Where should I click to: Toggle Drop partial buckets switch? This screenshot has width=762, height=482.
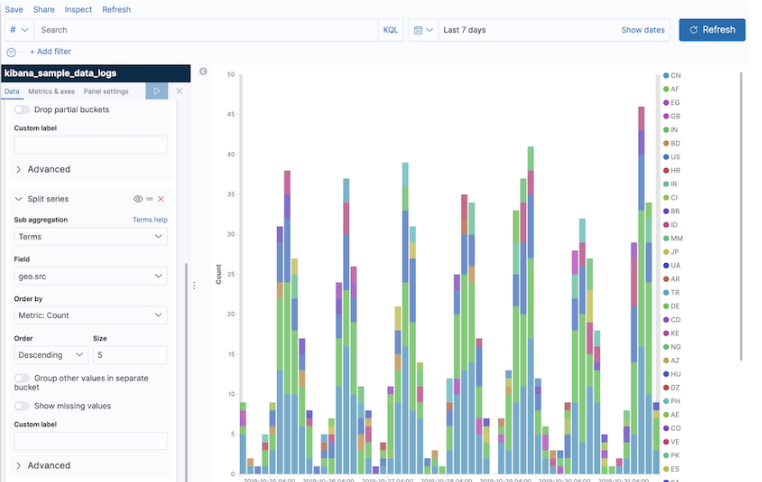pos(21,109)
